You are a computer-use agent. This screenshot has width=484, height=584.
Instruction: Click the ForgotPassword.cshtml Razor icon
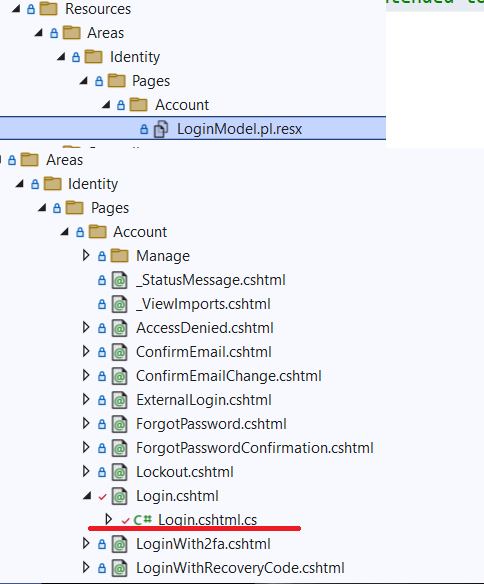(120, 424)
